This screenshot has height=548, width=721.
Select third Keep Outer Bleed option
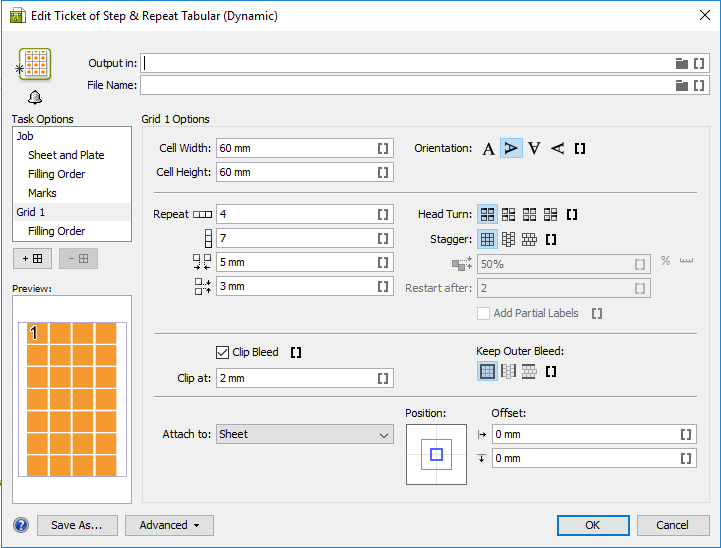[529, 371]
